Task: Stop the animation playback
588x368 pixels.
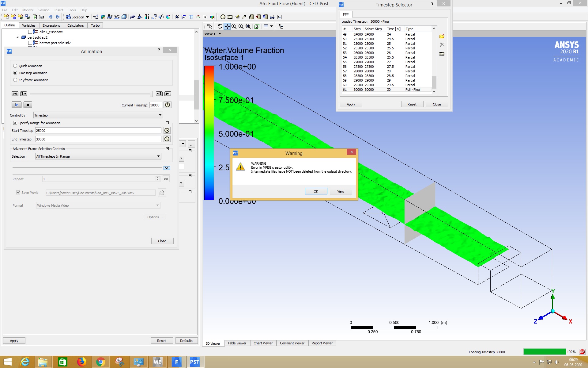Action: click(x=28, y=105)
